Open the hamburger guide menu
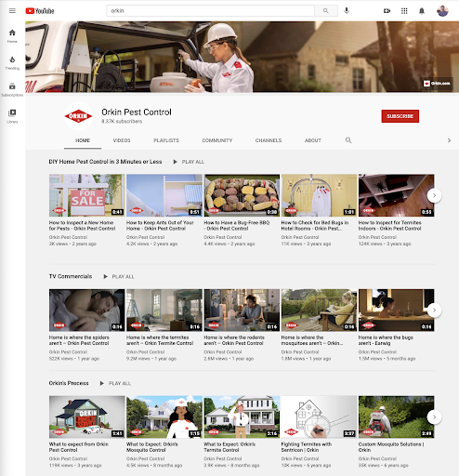The height and width of the screenshot is (476, 459). tap(12, 11)
